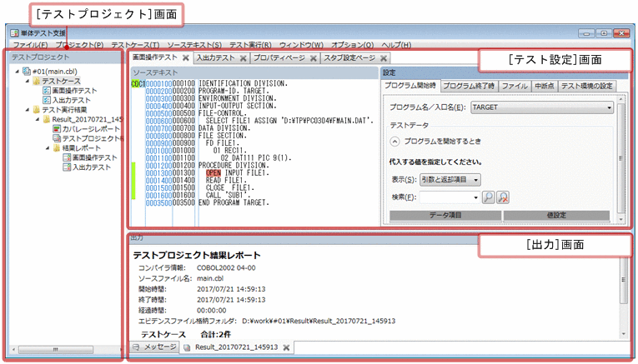
Task: Click the カバレージレポート report icon
Action: click(57, 129)
